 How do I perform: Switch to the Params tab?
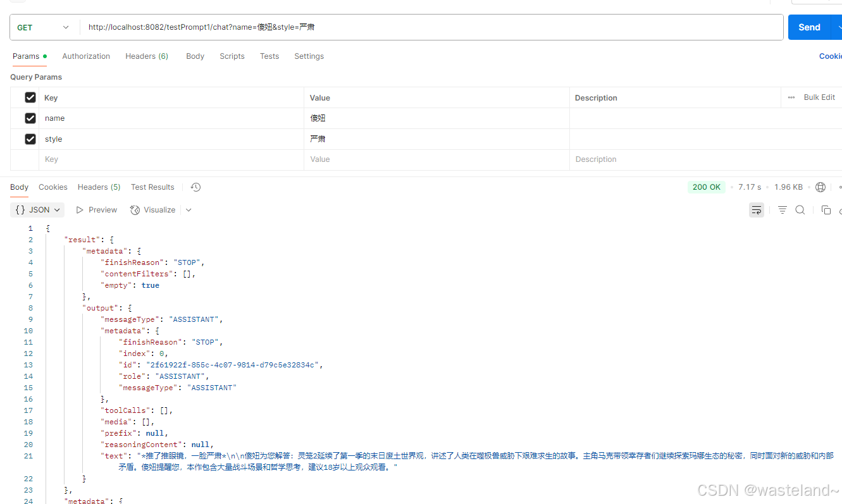pyautogui.click(x=29, y=56)
